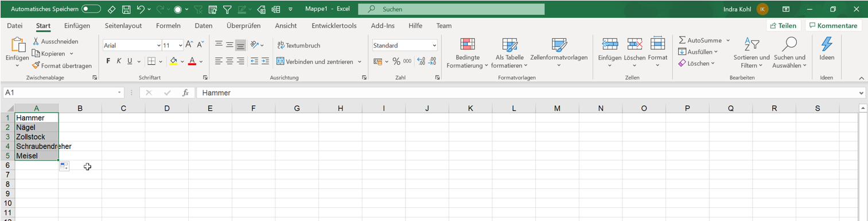This screenshot has width=868, height=221.
Task: Align cell content to bottom
Action: (240, 45)
